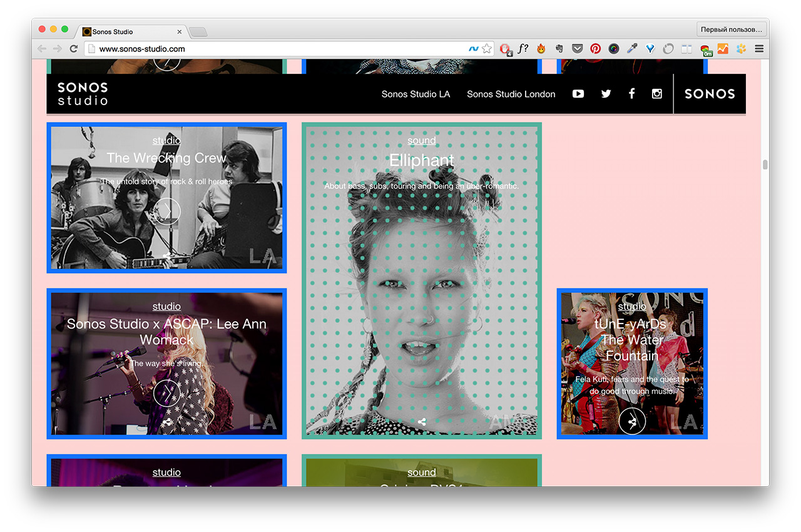Click the 'studio' label on the tUnE-yArDs card
This screenshot has width=801, height=532.
click(x=632, y=307)
